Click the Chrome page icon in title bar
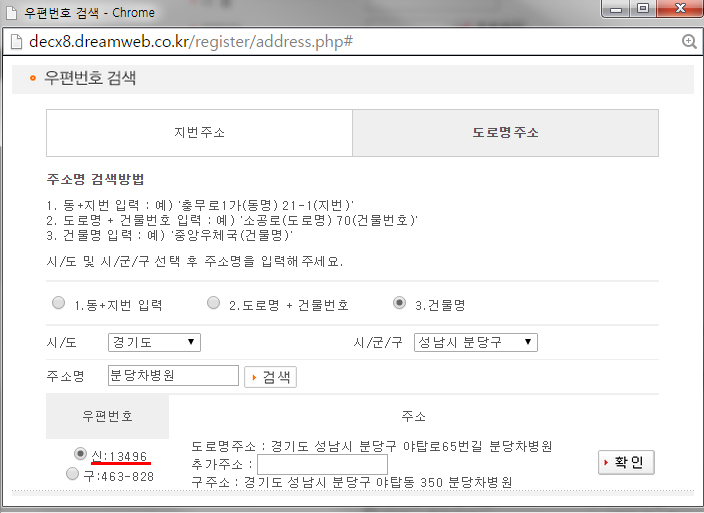This screenshot has height=513, width=704. pos(12,12)
